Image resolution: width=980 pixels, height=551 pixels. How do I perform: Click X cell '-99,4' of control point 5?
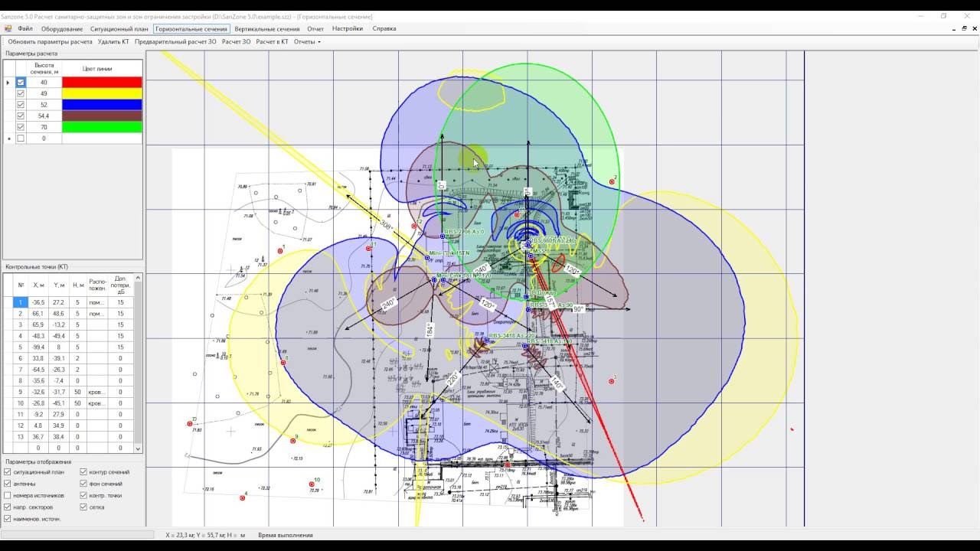pos(38,347)
